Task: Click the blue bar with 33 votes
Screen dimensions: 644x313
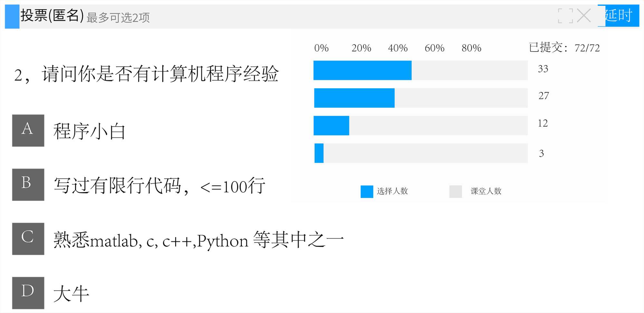Action: (x=362, y=70)
